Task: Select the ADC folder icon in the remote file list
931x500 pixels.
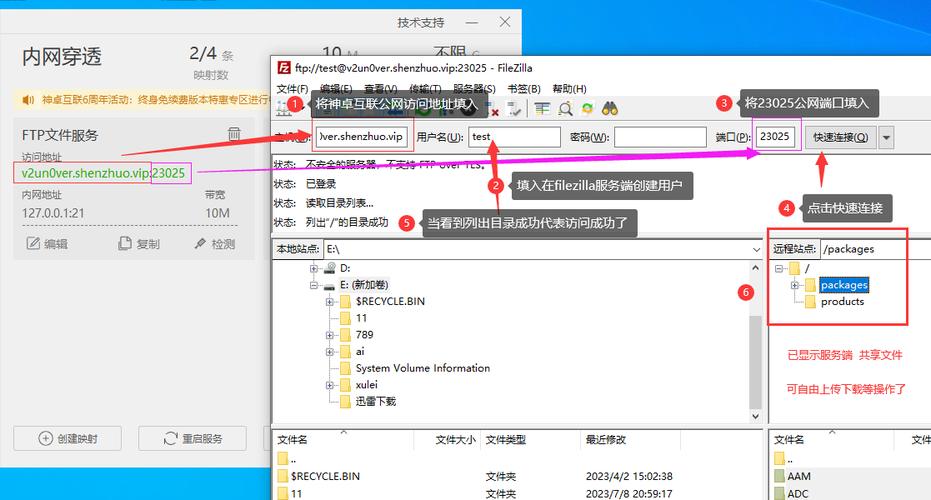Action: [780, 493]
